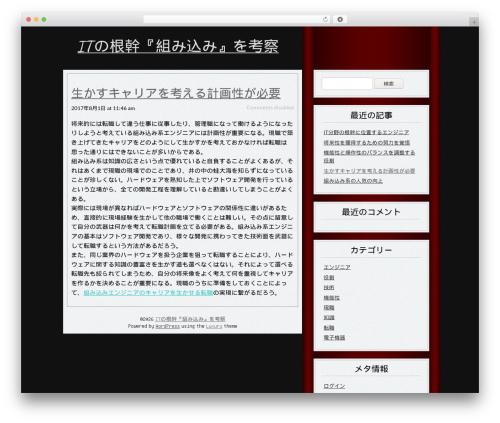
Task: Select the エンジニア category link
Action: 337,267
